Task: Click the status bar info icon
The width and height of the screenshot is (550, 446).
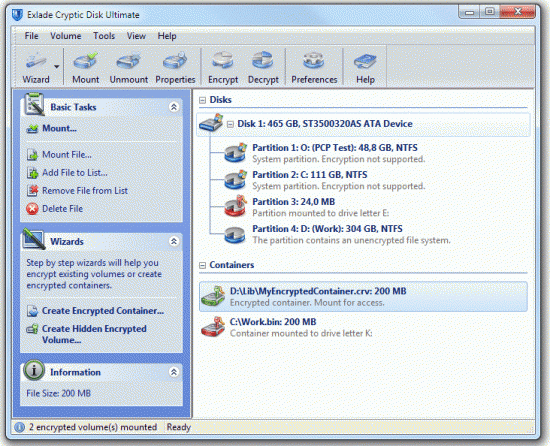Action: (20, 427)
